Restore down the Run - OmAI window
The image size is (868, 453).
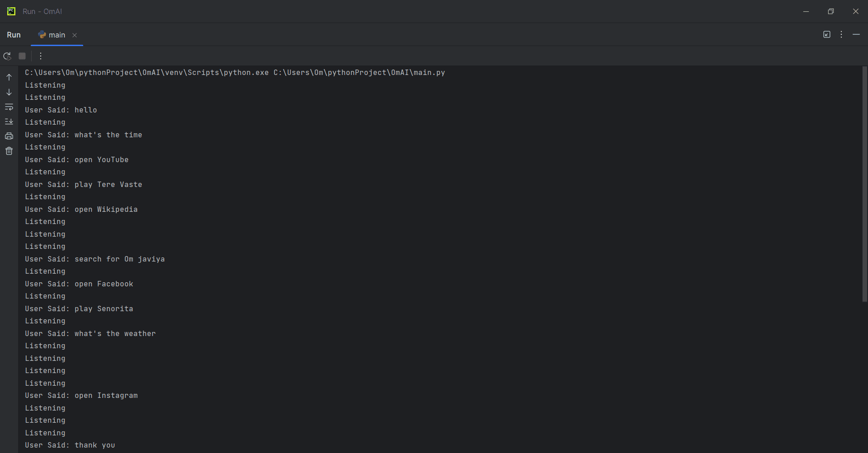[831, 11]
